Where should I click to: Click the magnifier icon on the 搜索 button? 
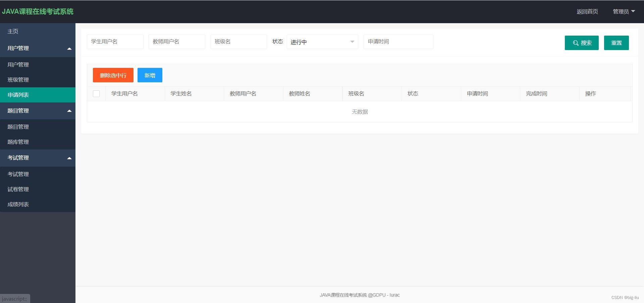[575, 43]
